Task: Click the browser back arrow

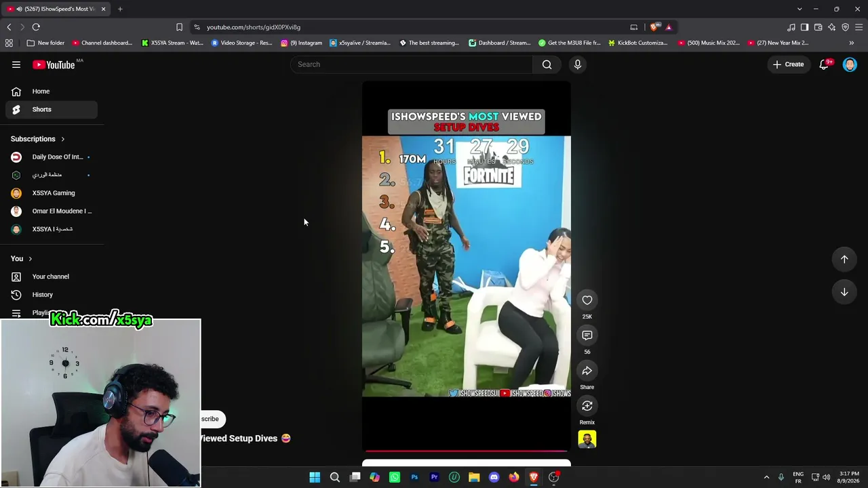Action: click(x=9, y=27)
